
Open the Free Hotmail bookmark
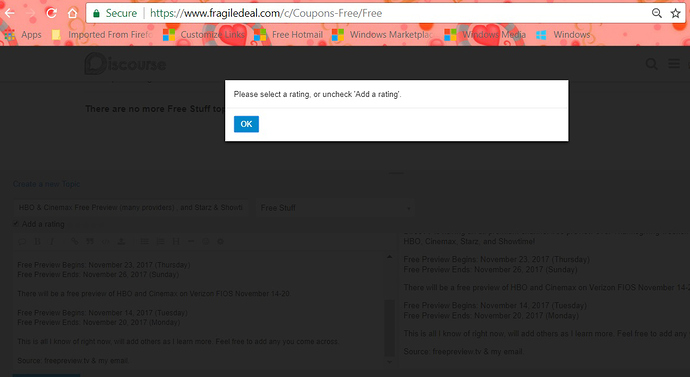pyautogui.click(x=288, y=35)
